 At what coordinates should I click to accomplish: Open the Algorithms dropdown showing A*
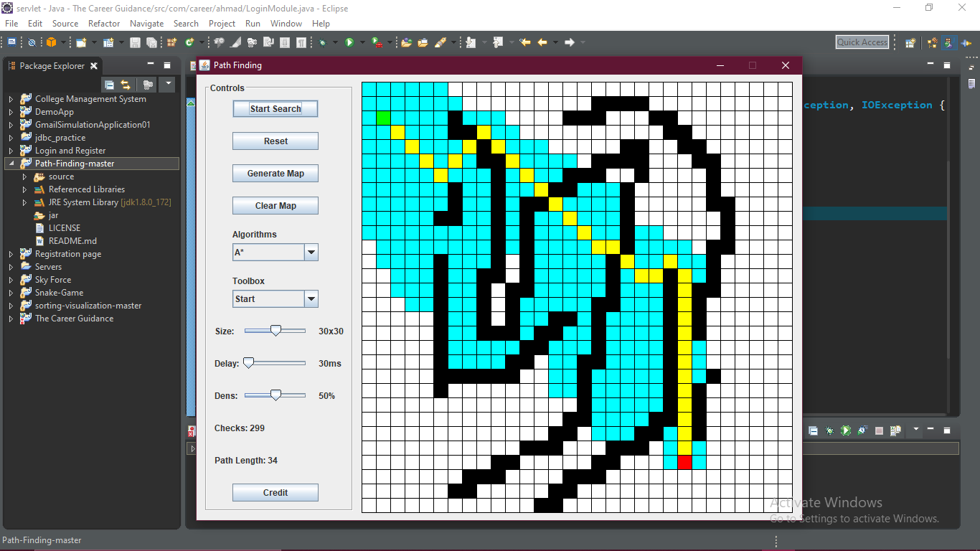(x=311, y=252)
